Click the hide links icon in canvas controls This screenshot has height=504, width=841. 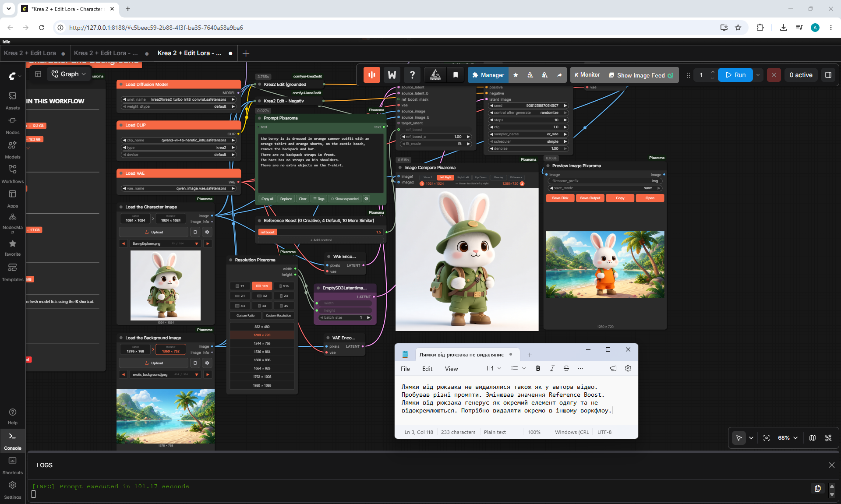click(x=828, y=438)
